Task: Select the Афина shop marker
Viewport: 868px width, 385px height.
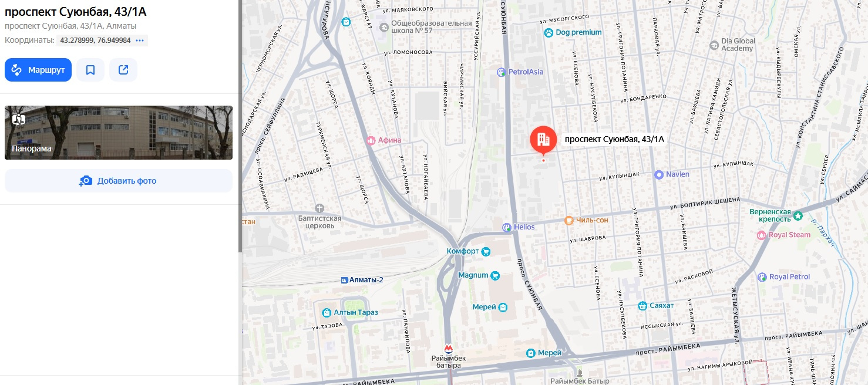Action: 371,140
